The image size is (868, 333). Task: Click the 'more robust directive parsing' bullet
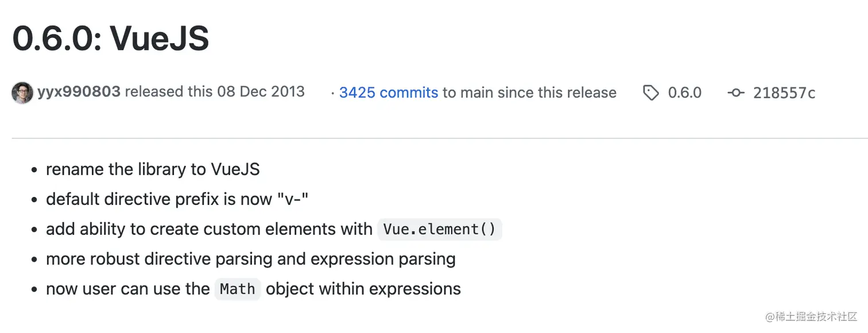pyautogui.click(x=251, y=259)
